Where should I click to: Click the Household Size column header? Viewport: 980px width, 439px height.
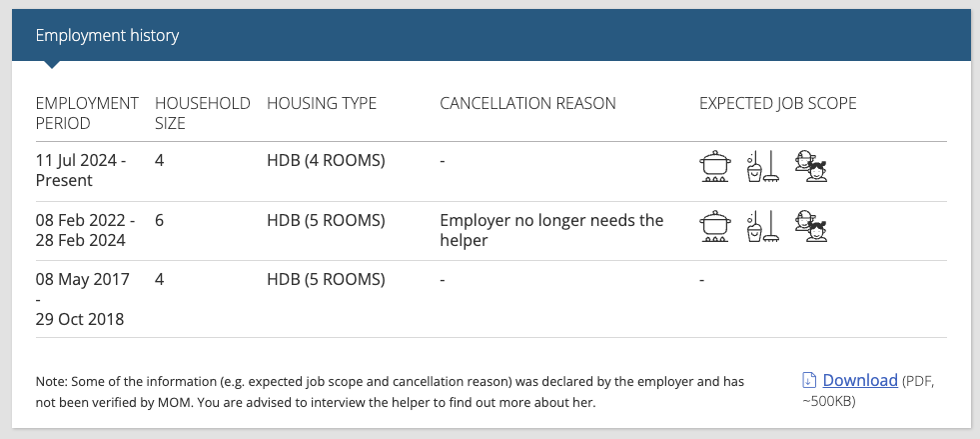tap(203, 113)
